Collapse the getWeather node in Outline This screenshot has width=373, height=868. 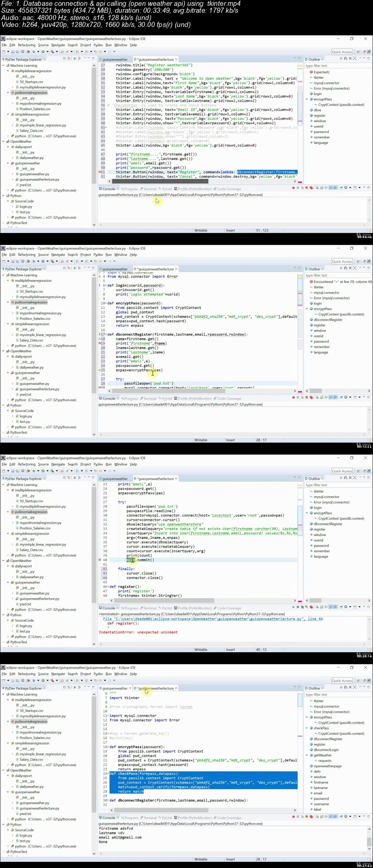coord(307,755)
